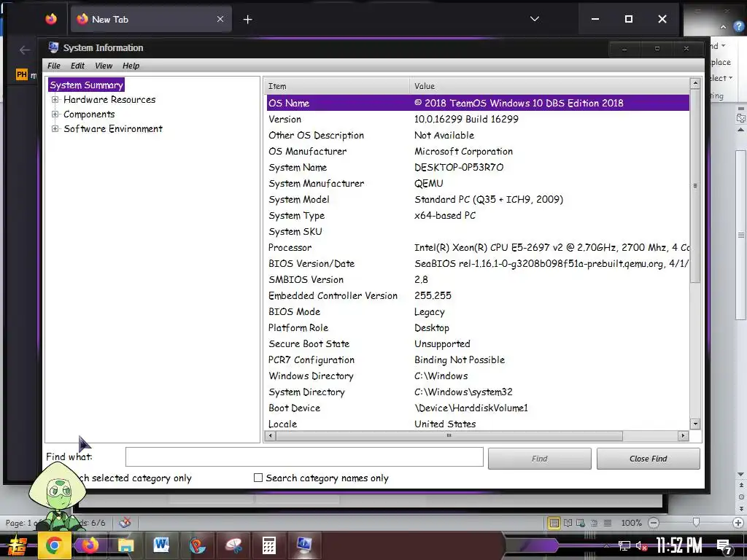Open System Information File menu
The width and height of the screenshot is (747, 560).
[54, 66]
